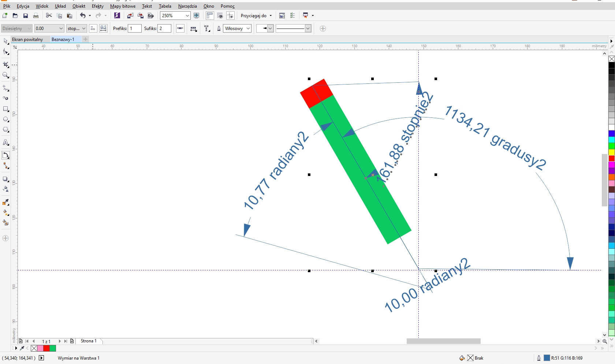Open the 250% zoom level dropdown
The height and width of the screenshot is (364, 615).
pyautogui.click(x=187, y=16)
